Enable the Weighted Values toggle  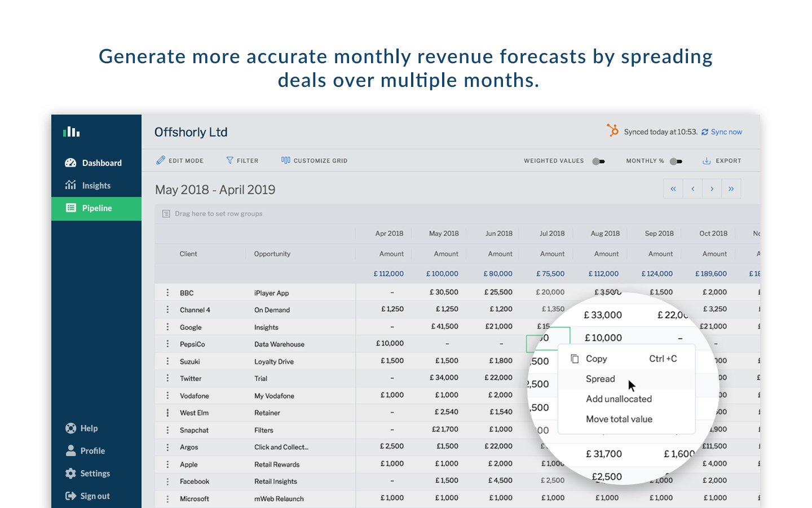tap(598, 161)
